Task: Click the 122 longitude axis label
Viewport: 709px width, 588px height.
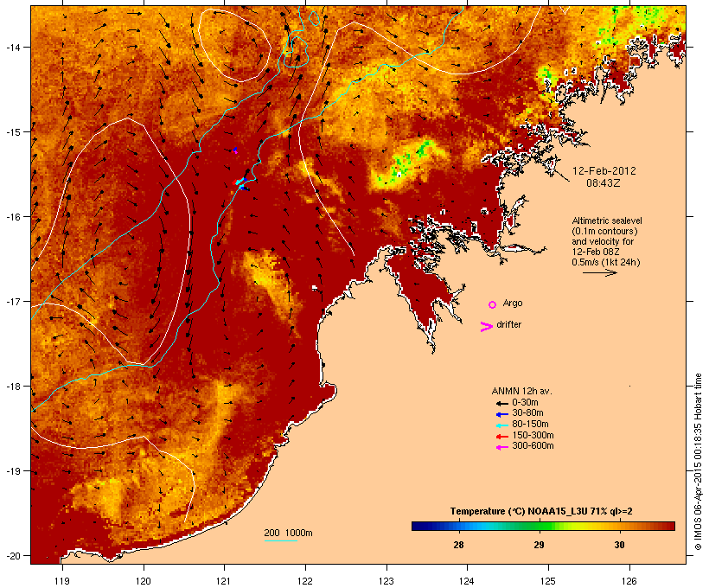Action: 305,581
